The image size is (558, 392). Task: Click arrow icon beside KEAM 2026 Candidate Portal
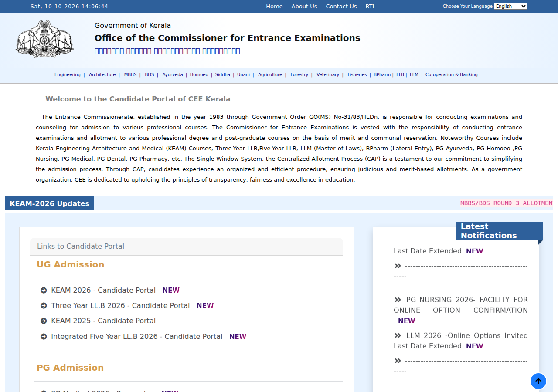click(x=44, y=291)
